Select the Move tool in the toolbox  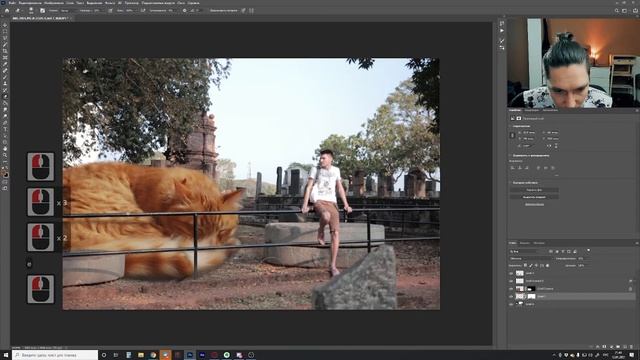tap(5, 25)
